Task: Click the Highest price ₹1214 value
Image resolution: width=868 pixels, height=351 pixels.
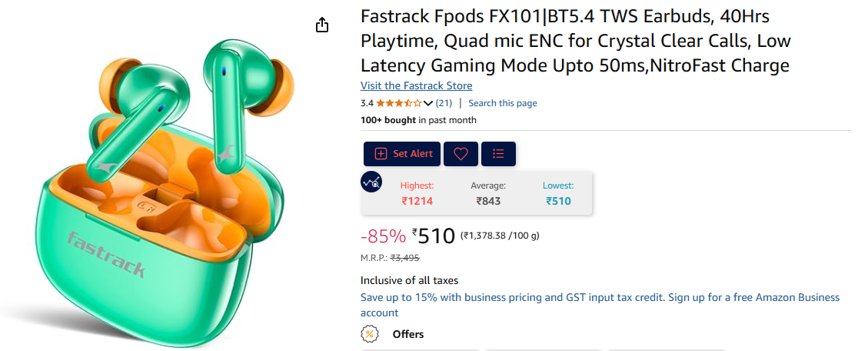Action: click(417, 201)
